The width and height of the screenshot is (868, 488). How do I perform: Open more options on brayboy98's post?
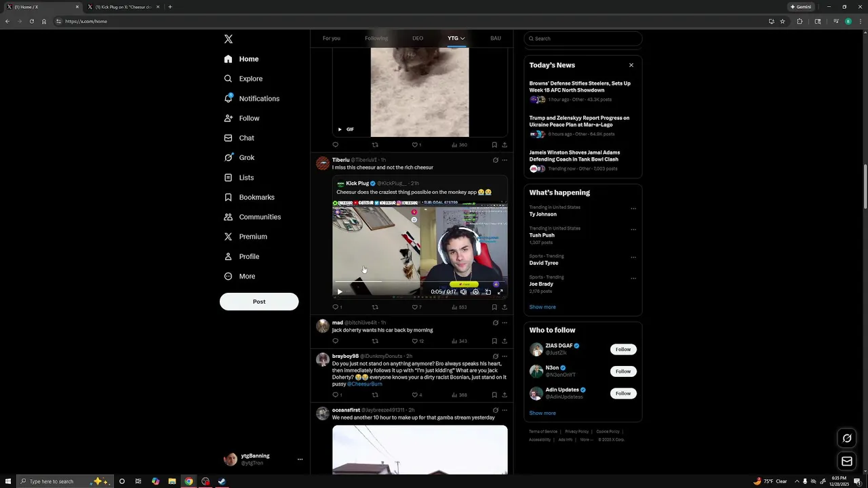(505, 356)
